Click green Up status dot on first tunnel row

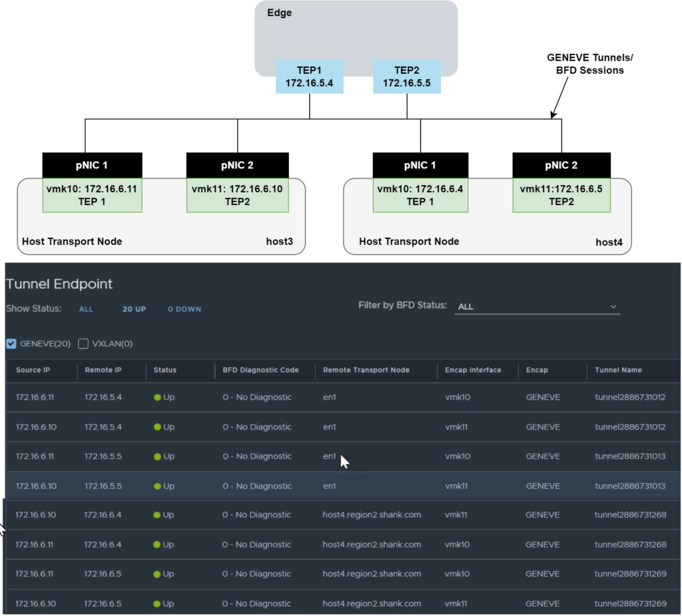(158, 397)
